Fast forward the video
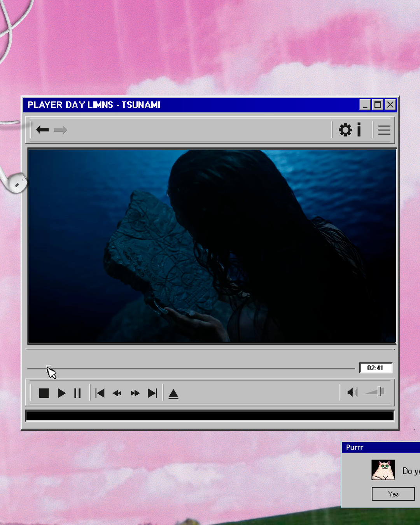420x525 pixels. tap(135, 393)
